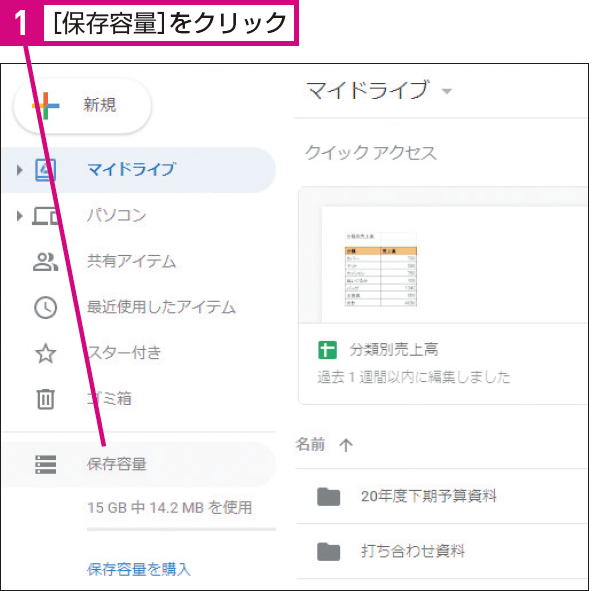Click the shared items people icon

pos(46,262)
